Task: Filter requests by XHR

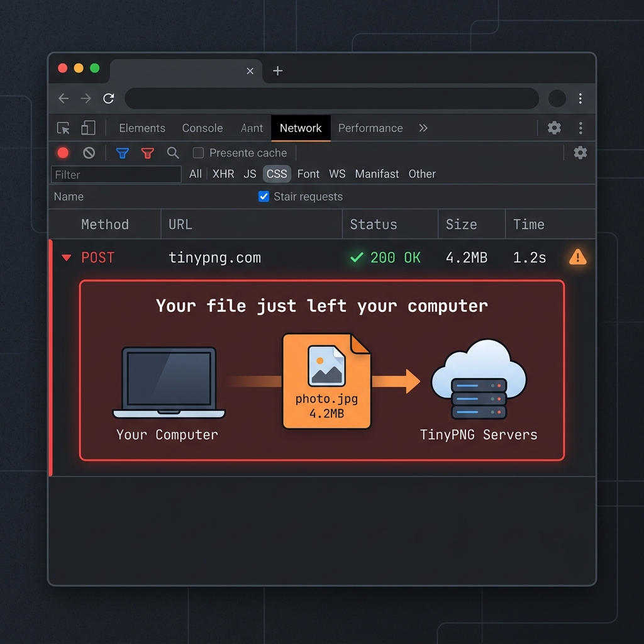Action: click(223, 174)
